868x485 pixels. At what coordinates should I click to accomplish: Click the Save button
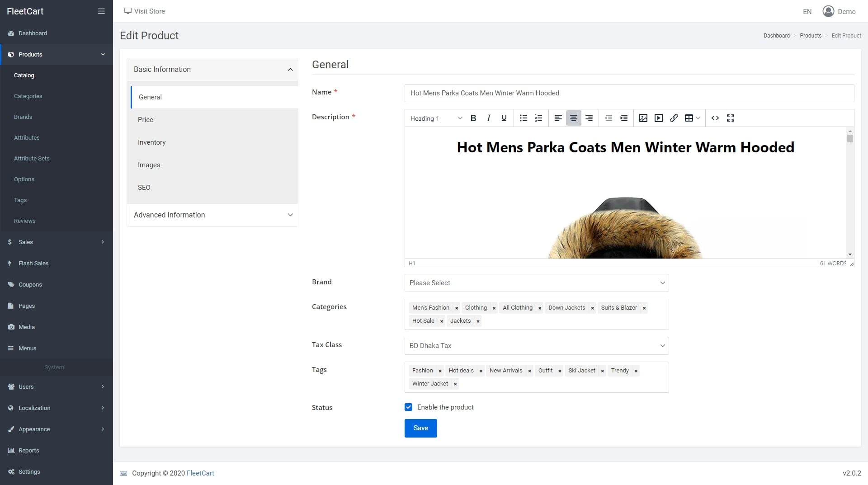tap(420, 428)
